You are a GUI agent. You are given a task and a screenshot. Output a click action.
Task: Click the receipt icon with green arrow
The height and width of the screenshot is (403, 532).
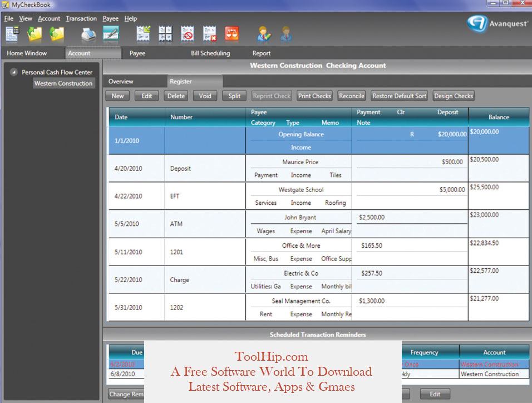(143, 34)
